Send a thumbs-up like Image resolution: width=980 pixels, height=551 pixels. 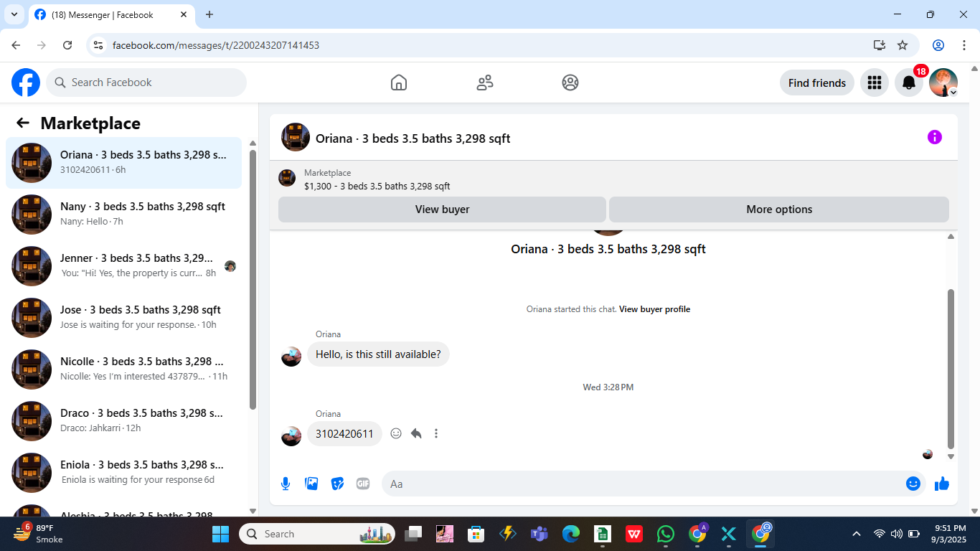942,484
